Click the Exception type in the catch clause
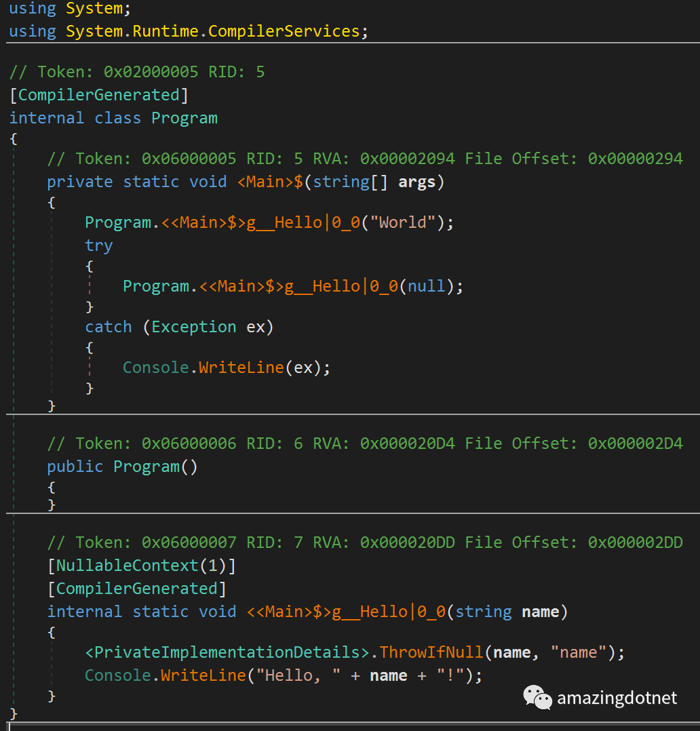The height and width of the screenshot is (731, 700). click(x=193, y=327)
